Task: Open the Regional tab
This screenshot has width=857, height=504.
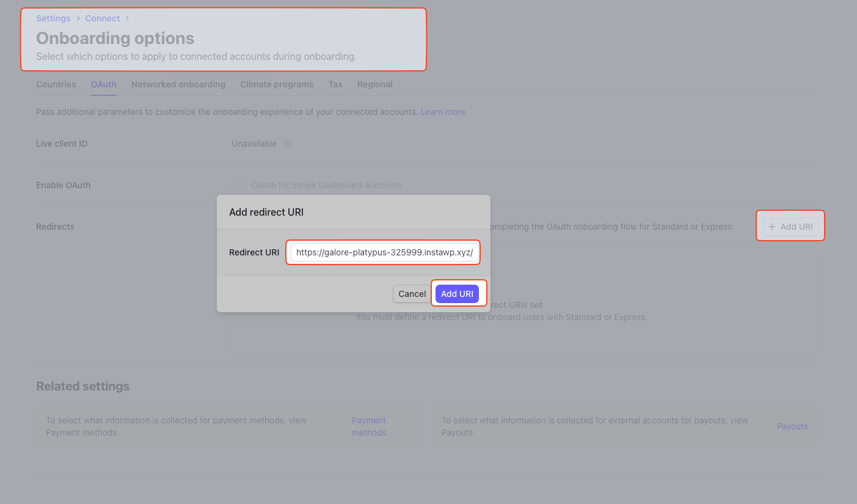Action: coord(375,84)
